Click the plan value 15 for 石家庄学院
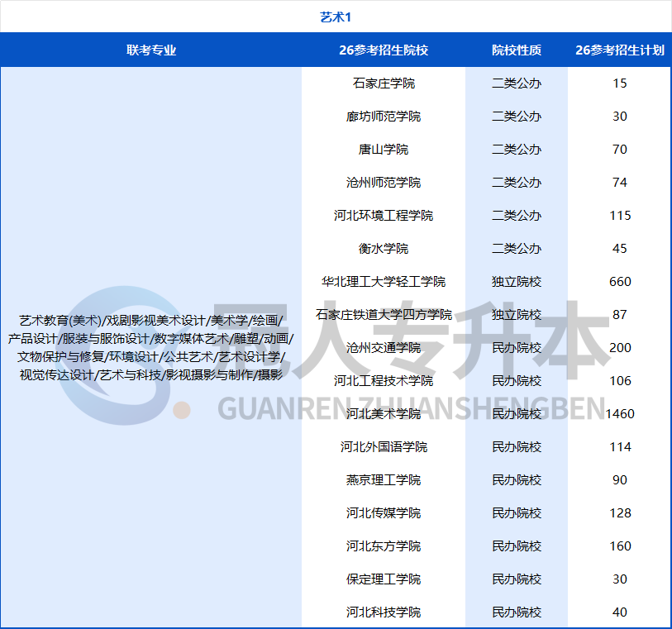This screenshot has width=672, height=629. [620, 83]
